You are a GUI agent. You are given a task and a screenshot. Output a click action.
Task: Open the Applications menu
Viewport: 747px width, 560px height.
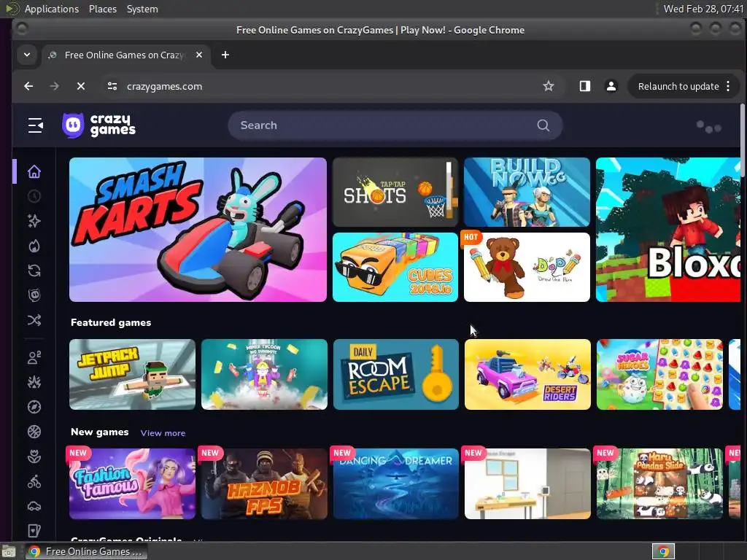pyautogui.click(x=52, y=9)
